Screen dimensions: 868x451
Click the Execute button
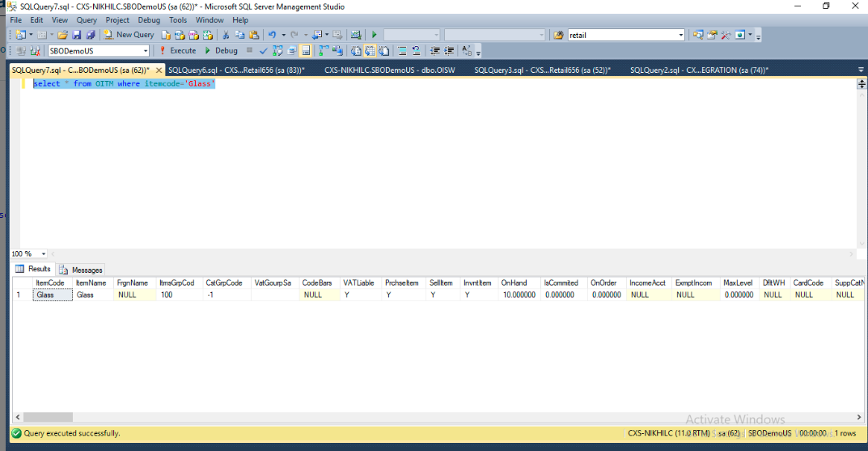(x=177, y=51)
